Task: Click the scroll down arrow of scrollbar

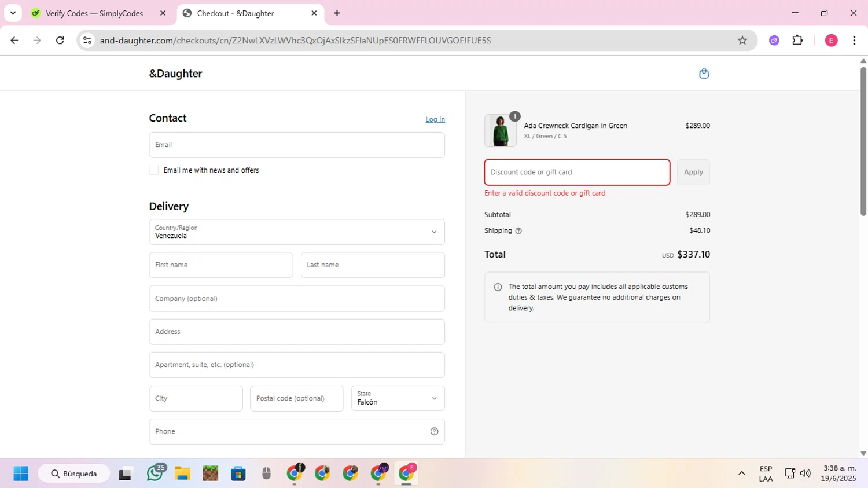Action: click(863, 453)
